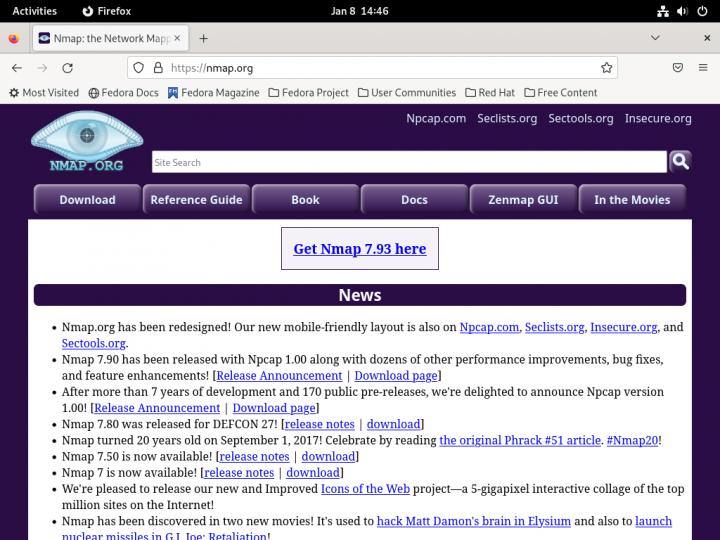This screenshot has height=540, width=720.
Task: Expand the Fedora Project bookmark folder
Action: tap(309, 93)
